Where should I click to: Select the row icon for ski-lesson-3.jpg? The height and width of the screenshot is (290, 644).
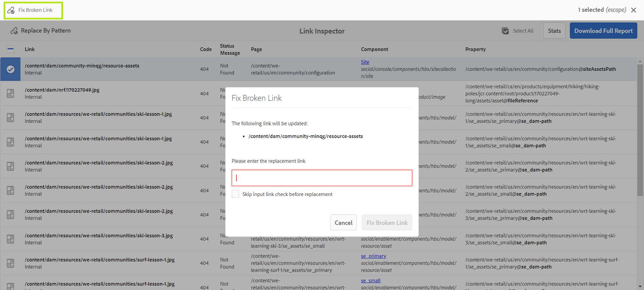point(10,239)
